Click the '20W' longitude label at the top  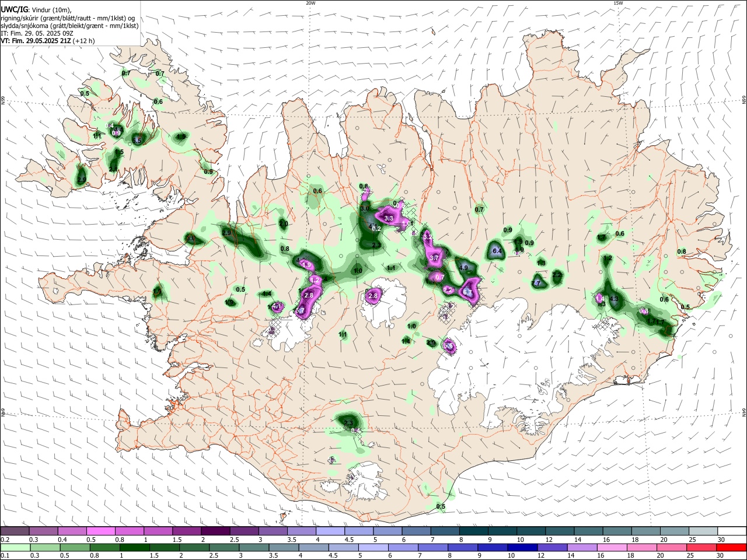(x=310, y=3)
